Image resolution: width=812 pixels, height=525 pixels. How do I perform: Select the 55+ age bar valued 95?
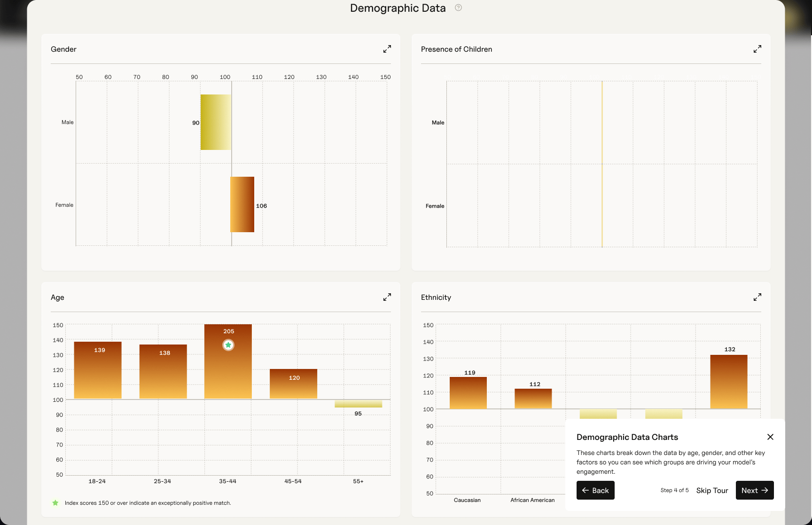pyautogui.click(x=358, y=404)
